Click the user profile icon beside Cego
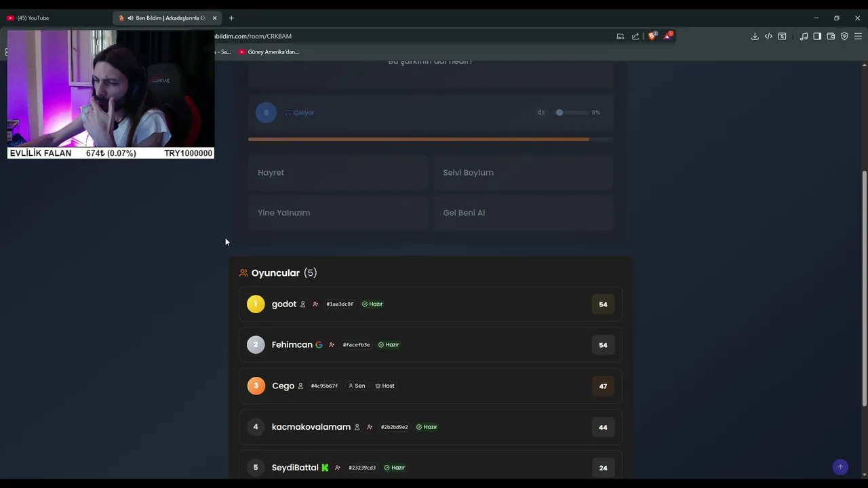This screenshot has width=868, height=488. 300,386
